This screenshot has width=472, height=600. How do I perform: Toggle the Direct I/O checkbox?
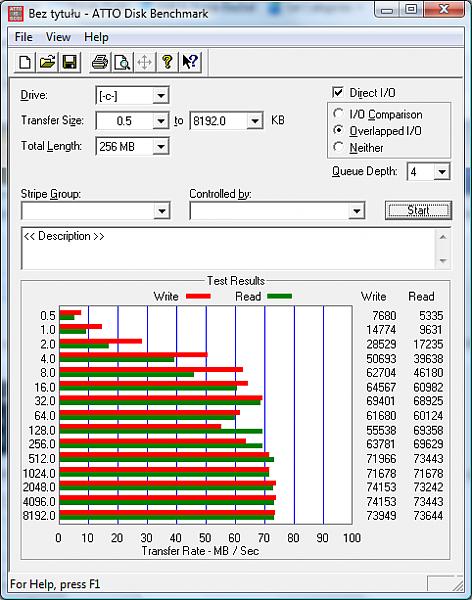coord(338,92)
